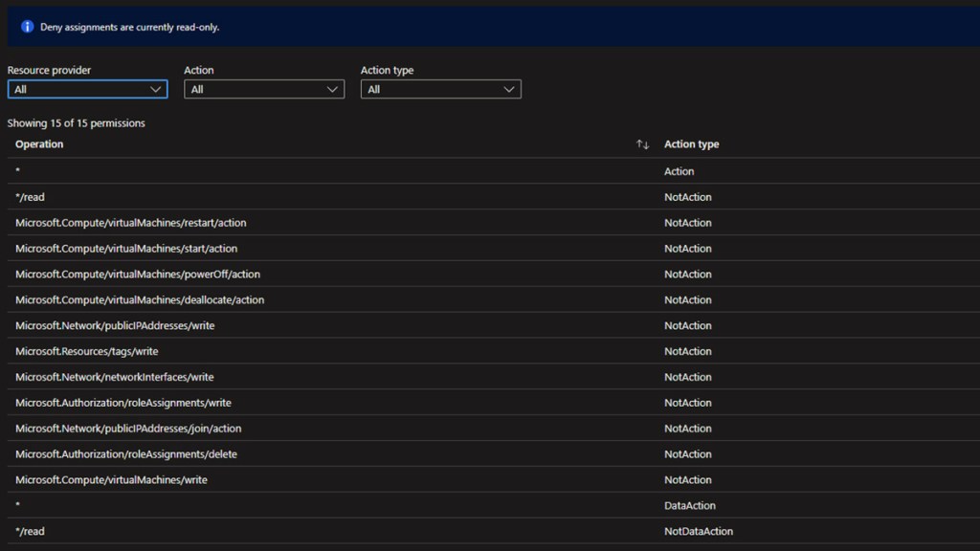Select the Microsoft.Network/publicIPAddresses/join/action row
This screenshot has height=551, width=980.
tap(494, 428)
